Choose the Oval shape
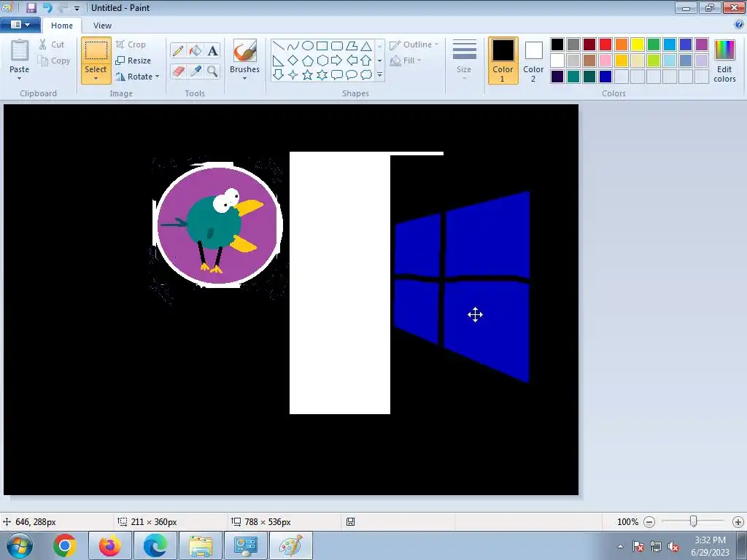 tap(308, 46)
